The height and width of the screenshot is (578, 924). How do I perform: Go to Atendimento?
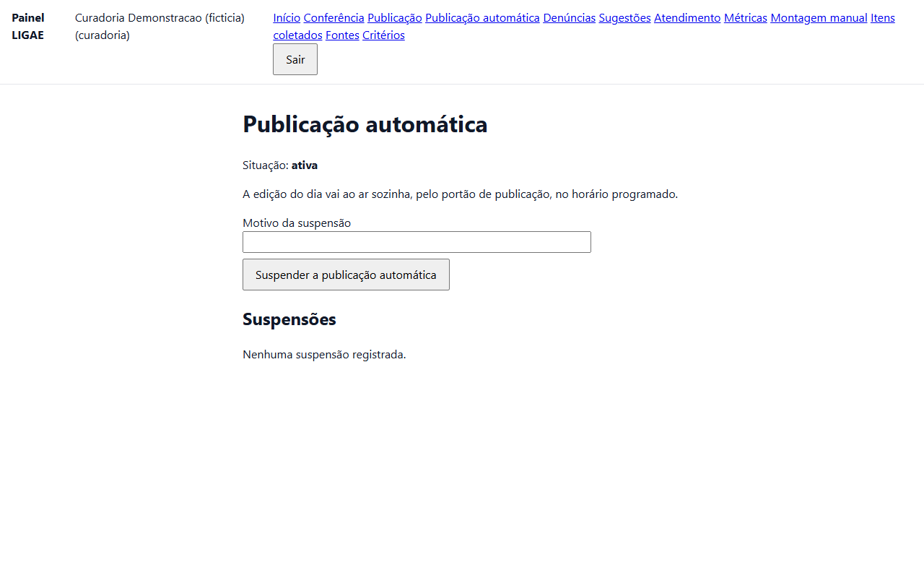coord(687,18)
